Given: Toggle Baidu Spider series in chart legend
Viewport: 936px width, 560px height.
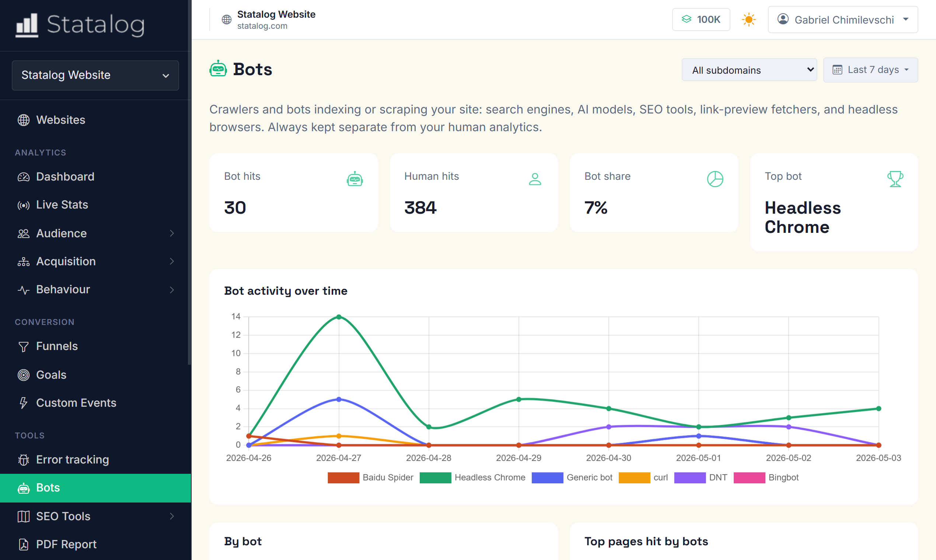Looking at the screenshot, I should 371,477.
